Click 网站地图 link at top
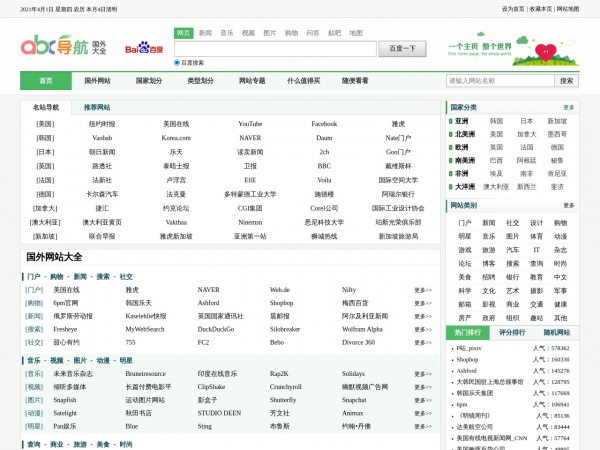The width and height of the screenshot is (600, 450). [x=568, y=9]
